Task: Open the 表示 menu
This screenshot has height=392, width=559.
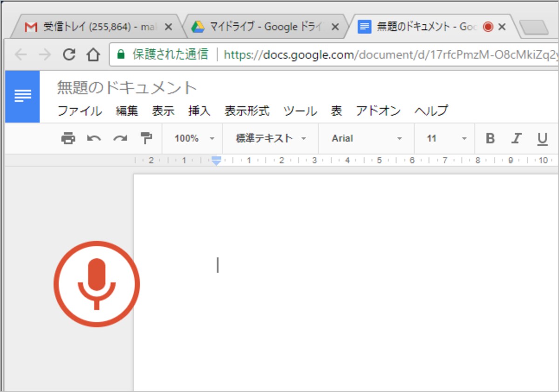Action: click(163, 111)
